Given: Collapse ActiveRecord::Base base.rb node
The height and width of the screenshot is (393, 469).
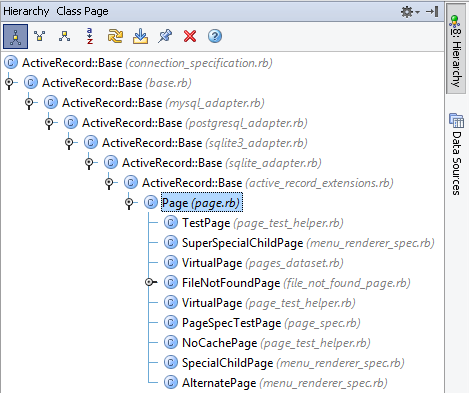Looking at the screenshot, I should pos(9,83).
